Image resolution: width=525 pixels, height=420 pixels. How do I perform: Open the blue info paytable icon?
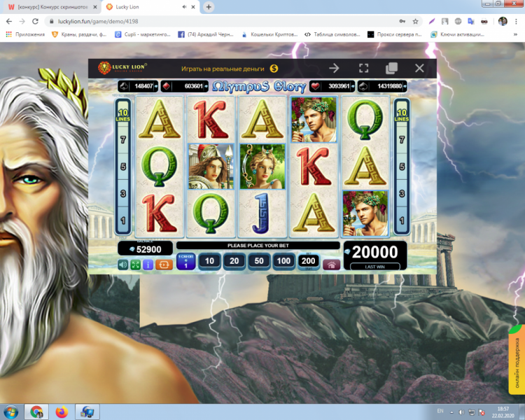[x=148, y=265]
